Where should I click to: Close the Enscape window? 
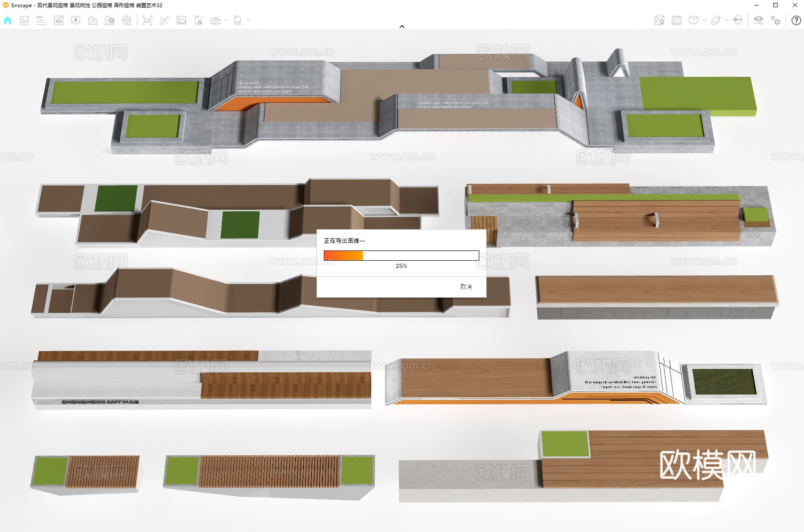[x=795, y=5]
